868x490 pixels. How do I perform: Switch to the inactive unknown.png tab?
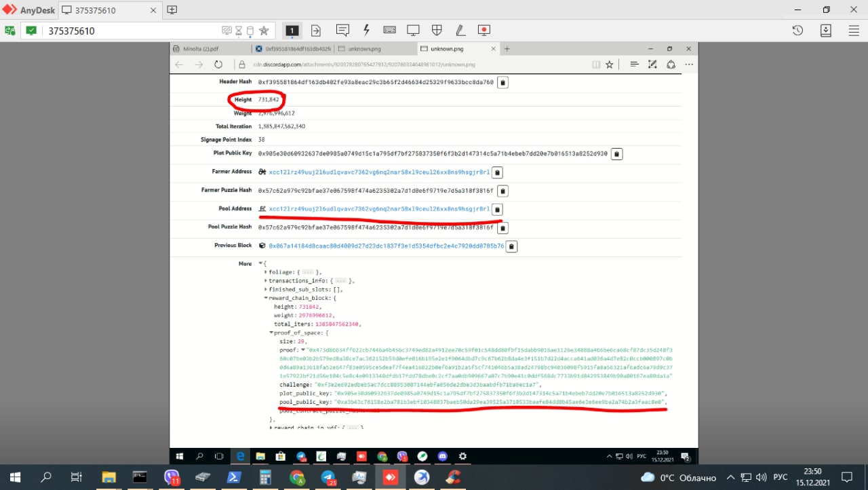pyautogui.click(x=375, y=49)
